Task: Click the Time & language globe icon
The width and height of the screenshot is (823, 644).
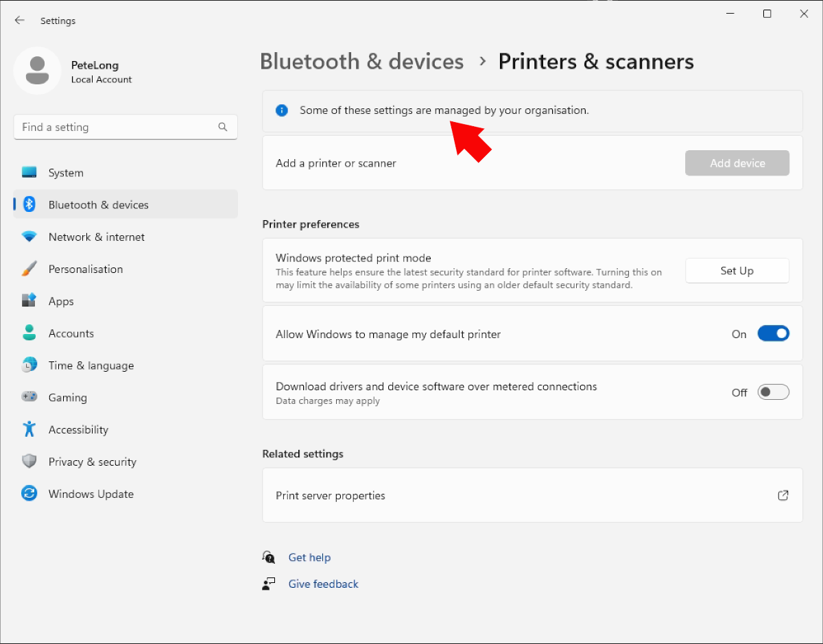Action: 29,366
